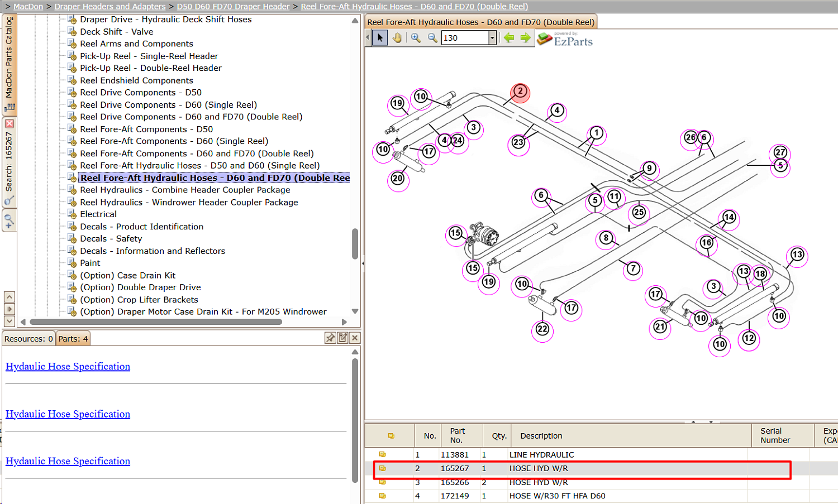This screenshot has height=504, width=838.
Task: Open Pick-Up Reel - Single-Reel Header item
Action: click(149, 56)
